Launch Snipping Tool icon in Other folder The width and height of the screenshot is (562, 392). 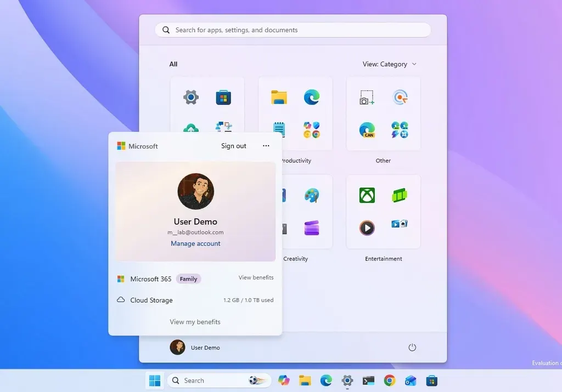(x=367, y=98)
